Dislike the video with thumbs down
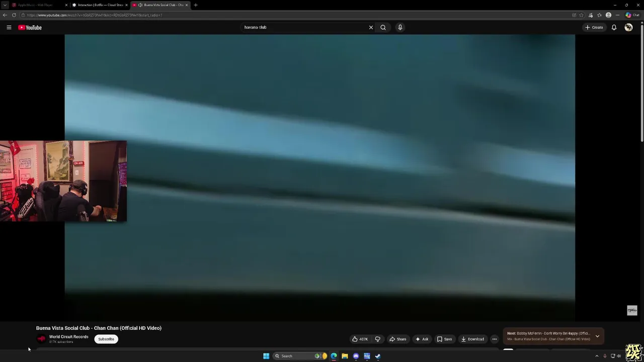Image resolution: width=644 pixels, height=362 pixels. 377,339
